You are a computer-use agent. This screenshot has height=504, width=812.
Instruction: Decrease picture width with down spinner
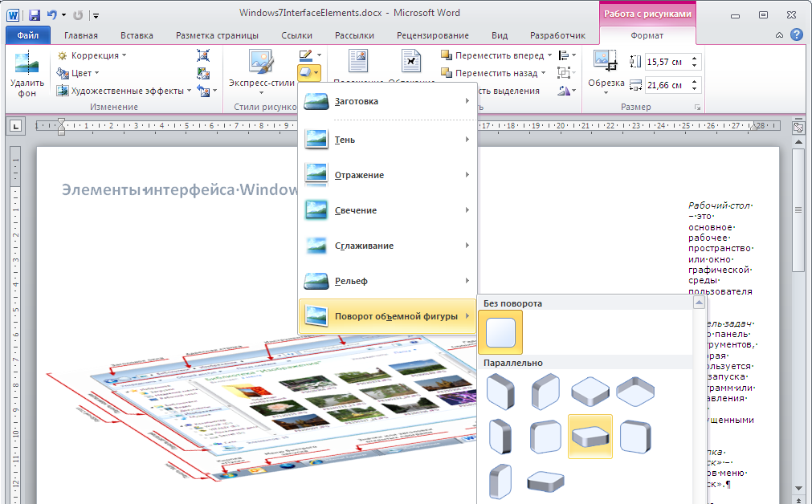coord(695,90)
